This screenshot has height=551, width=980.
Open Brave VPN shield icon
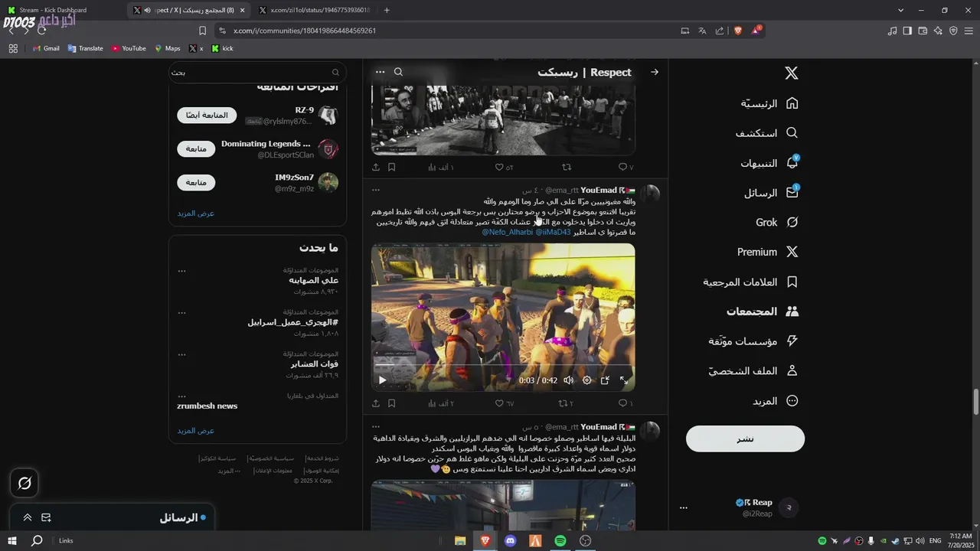coord(953,31)
